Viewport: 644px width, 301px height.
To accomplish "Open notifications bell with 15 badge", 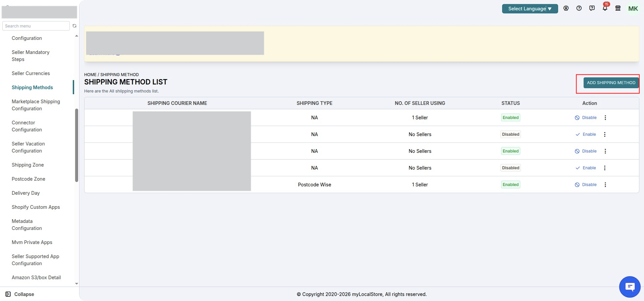I will tap(605, 8).
